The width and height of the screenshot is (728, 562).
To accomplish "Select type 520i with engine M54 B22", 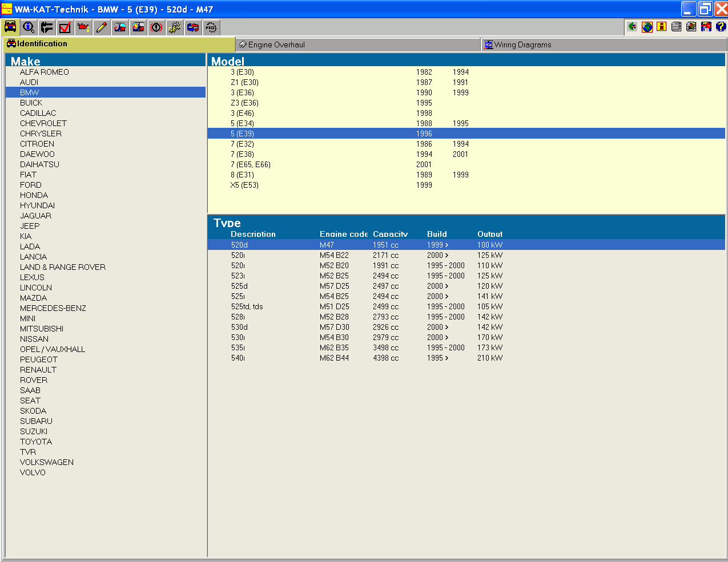I will click(x=466, y=255).
